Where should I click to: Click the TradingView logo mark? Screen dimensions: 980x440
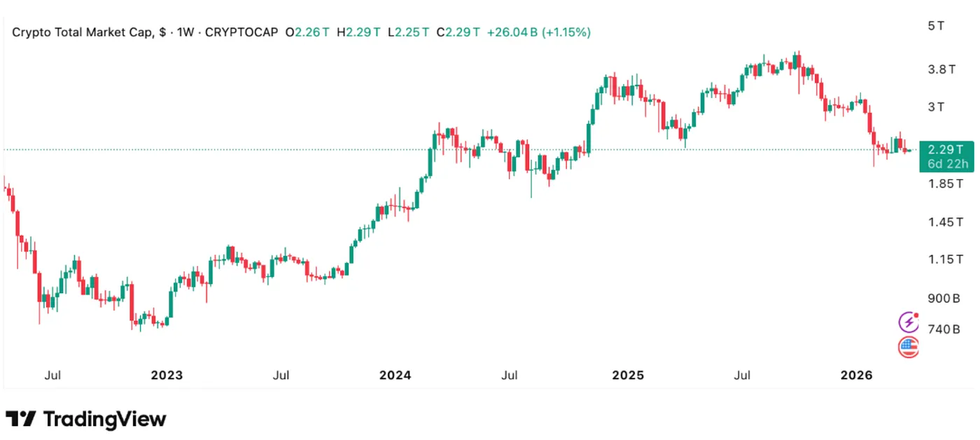(x=20, y=419)
